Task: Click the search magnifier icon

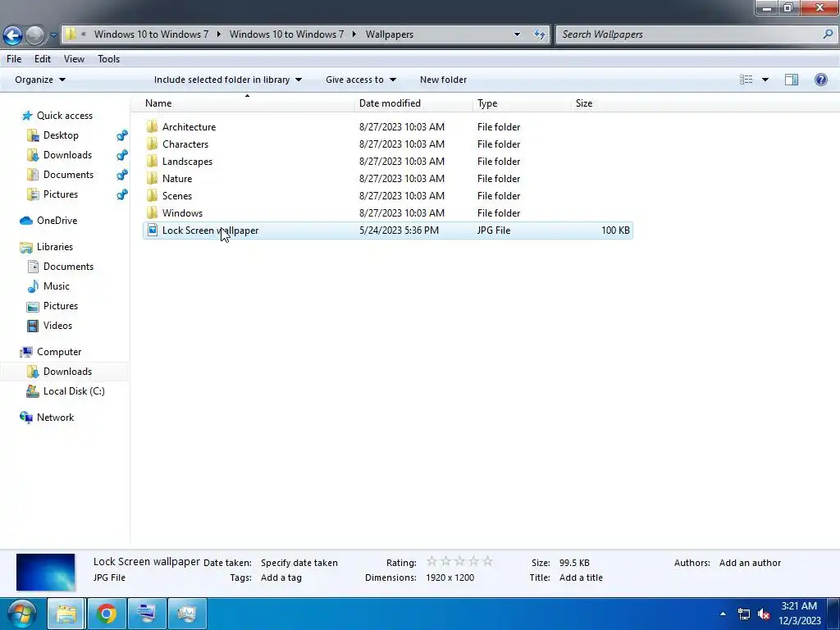Action: 828,34
